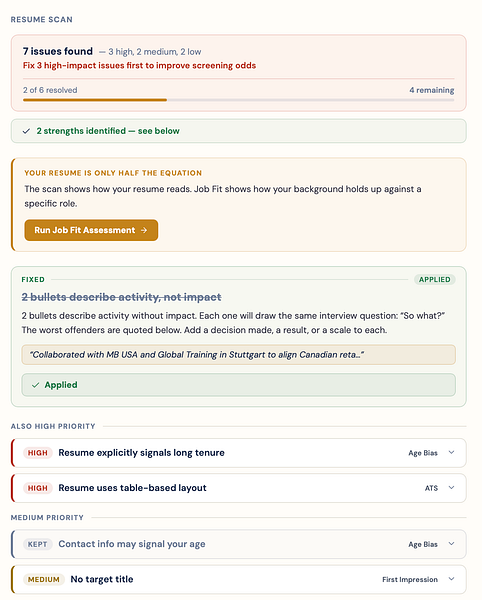
Task: Open the 2 strengths identified banner
Action: click(x=238, y=131)
